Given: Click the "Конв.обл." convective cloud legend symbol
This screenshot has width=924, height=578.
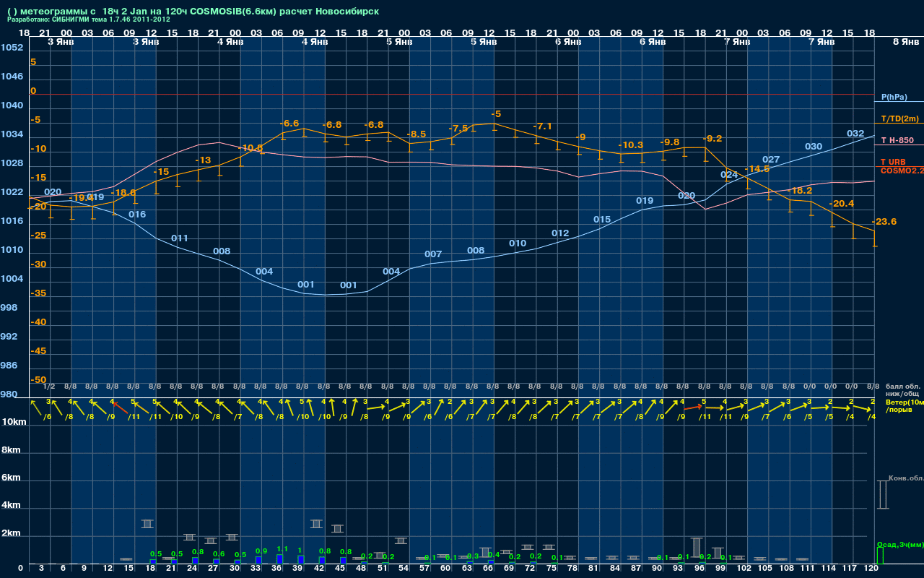Looking at the screenshot, I should [882, 494].
